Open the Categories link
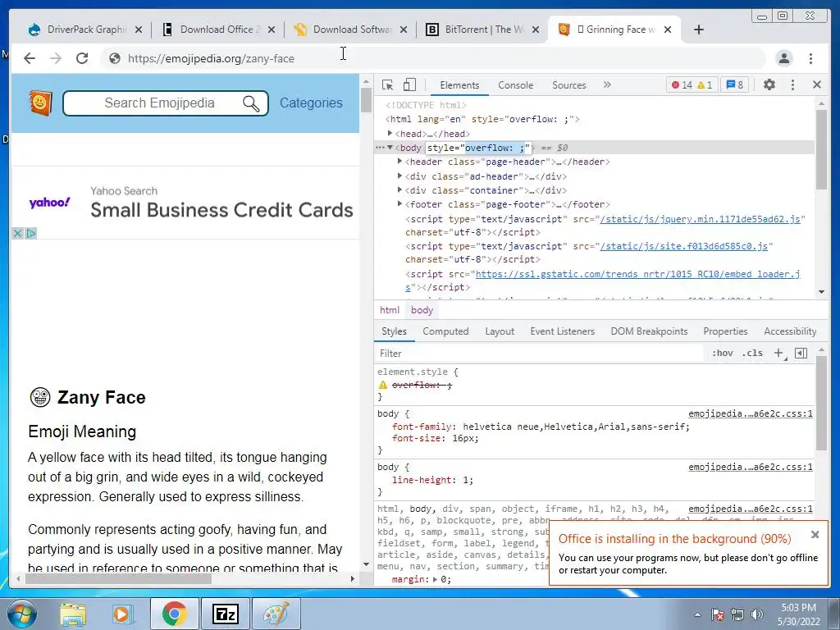The image size is (840, 630). [311, 103]
